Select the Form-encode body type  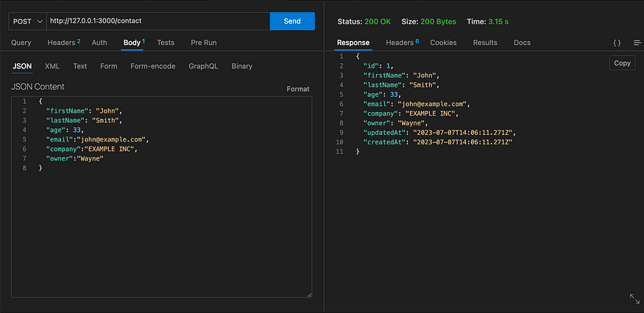pyautogui.click(x=153, y=66)
